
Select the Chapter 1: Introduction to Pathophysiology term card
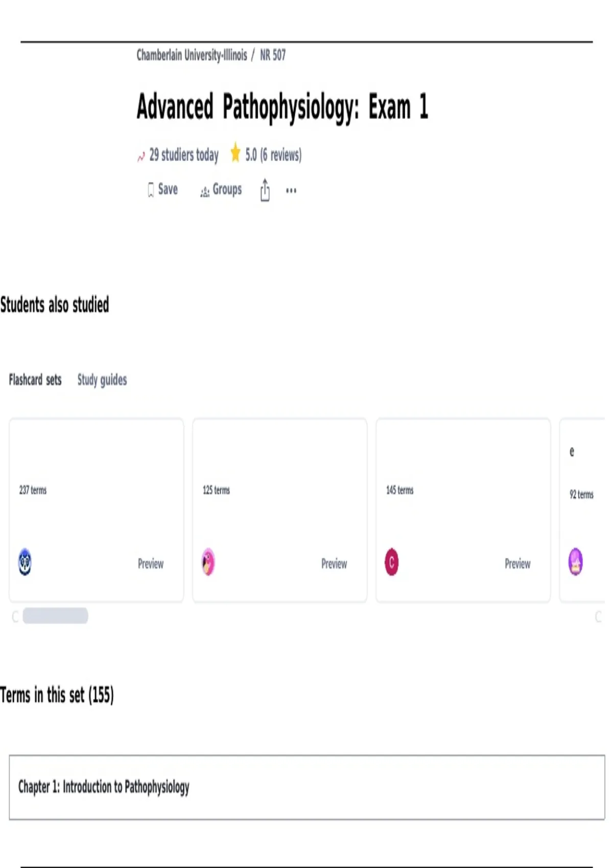tap(306, 787)
